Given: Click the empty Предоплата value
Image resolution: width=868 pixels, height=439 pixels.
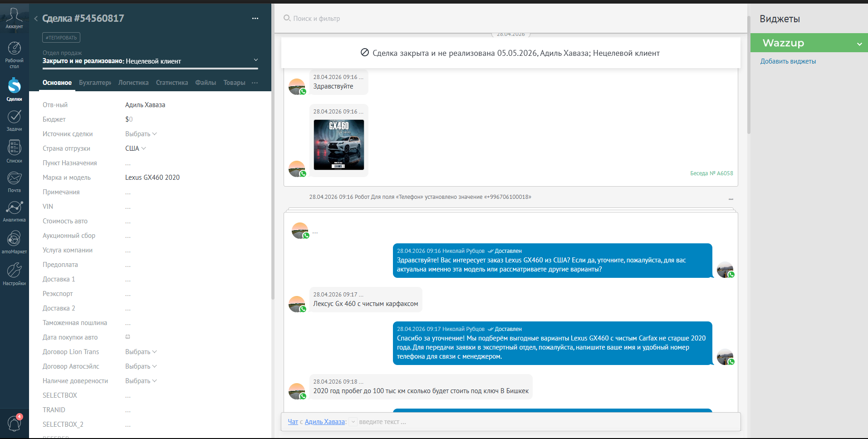Looking at the screenshot, I should pos(128,265).
